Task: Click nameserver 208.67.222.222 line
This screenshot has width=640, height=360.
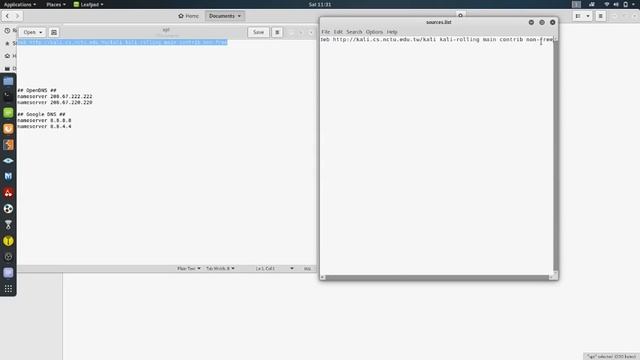Action: pyautogui.click(x=55, y=96)
